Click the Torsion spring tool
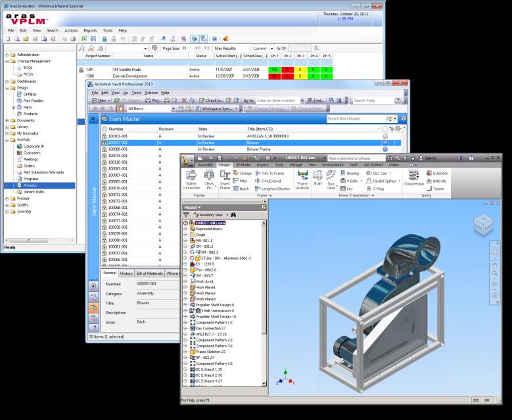 [x=435, y=189]
